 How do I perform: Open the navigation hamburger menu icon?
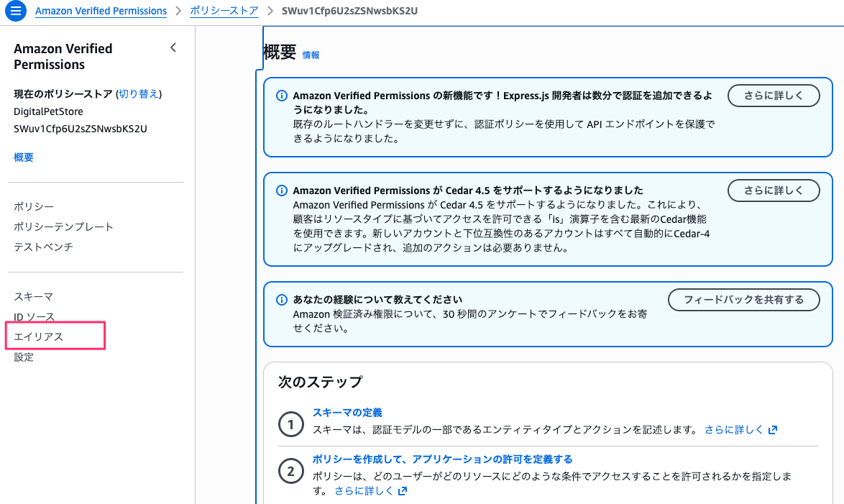15,11
